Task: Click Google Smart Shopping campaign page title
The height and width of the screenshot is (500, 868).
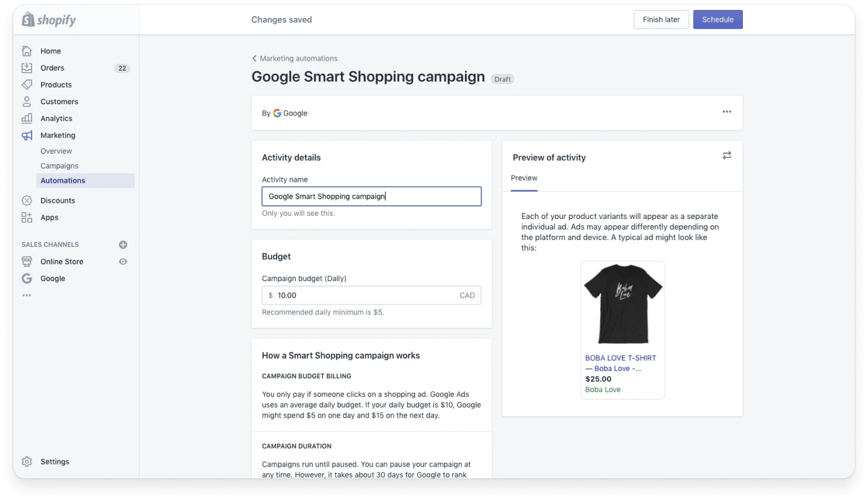Action: (368, 77)
